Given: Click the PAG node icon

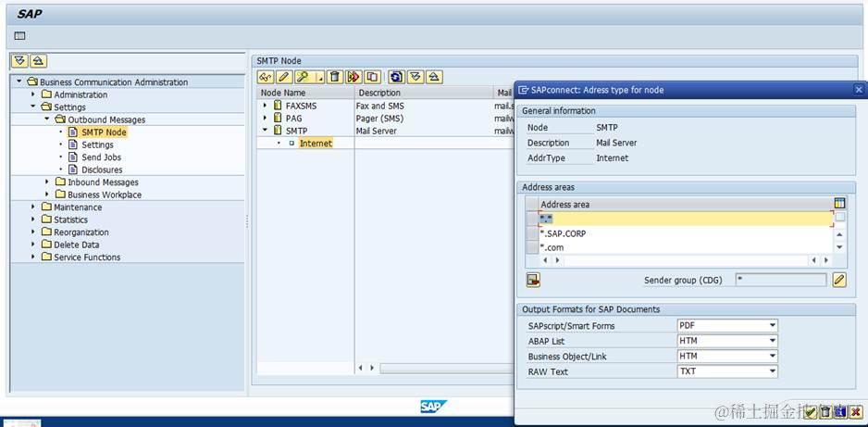Looking at the screenshot, I should [278, 118].
